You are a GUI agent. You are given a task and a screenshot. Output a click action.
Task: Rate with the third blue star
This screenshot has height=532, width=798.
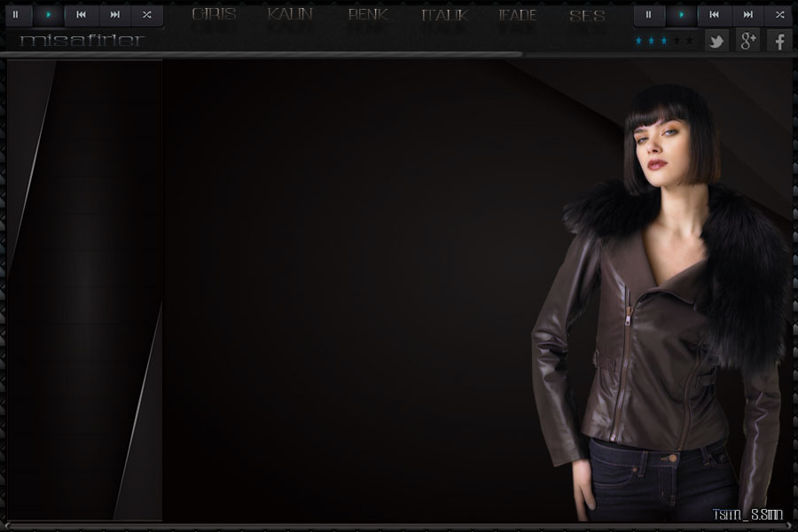[663, 41]
